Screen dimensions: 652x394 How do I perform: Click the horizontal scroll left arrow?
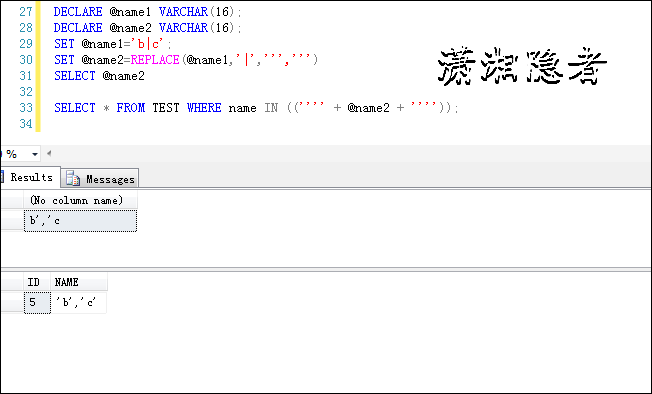click(x=49, y=153)
